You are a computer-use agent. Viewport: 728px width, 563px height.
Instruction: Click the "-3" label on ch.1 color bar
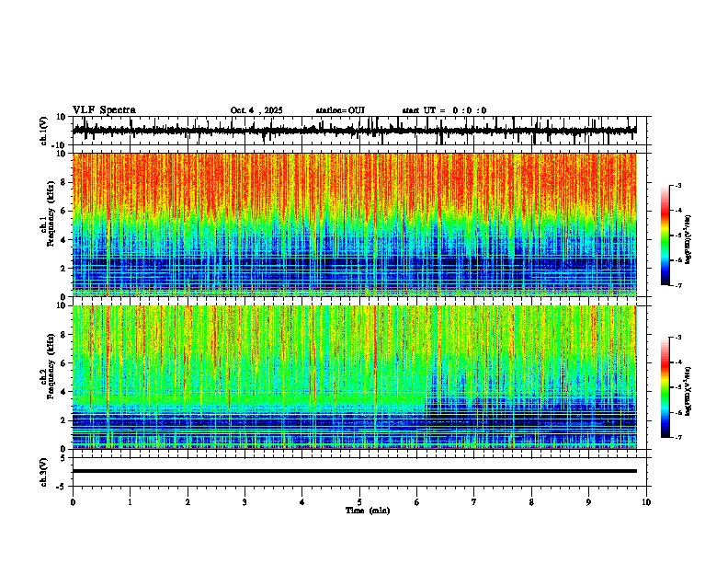tap(677, 186)
